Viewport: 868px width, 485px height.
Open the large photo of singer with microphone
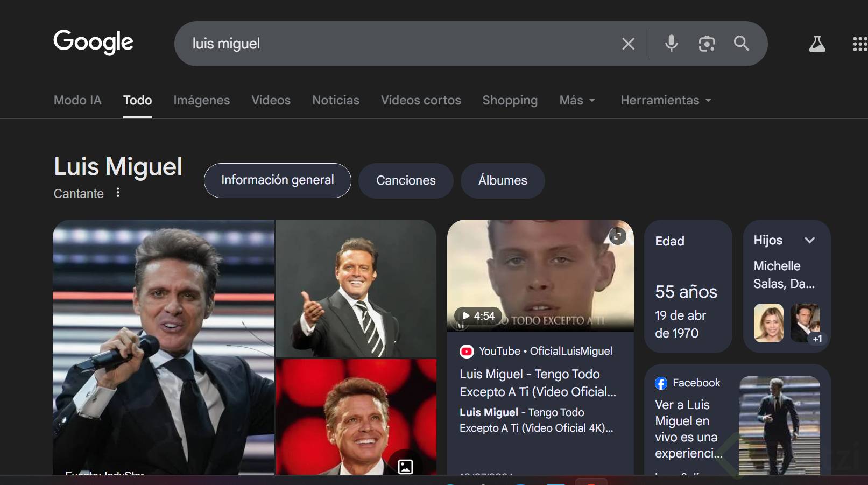(164, 347)
